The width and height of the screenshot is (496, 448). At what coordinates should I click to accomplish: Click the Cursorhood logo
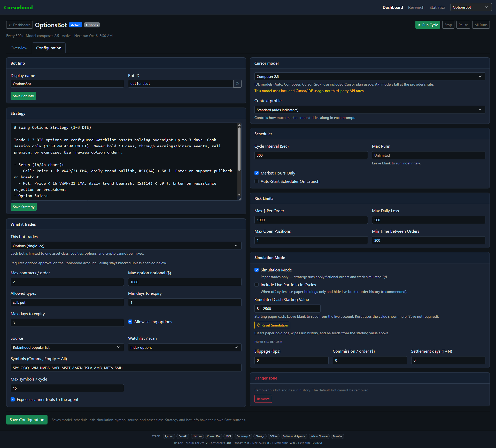(x=18, y=7)
